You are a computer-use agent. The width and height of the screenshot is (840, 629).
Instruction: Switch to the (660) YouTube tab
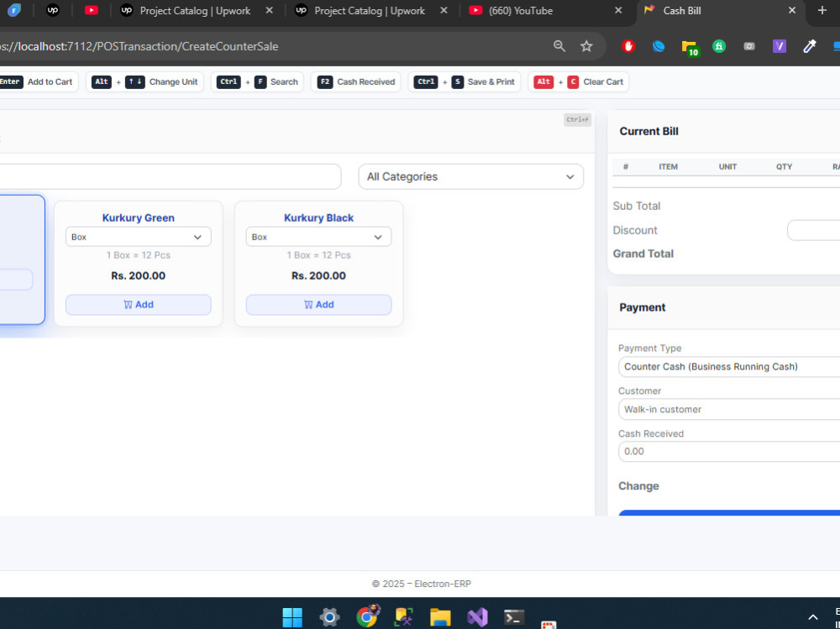520,10
